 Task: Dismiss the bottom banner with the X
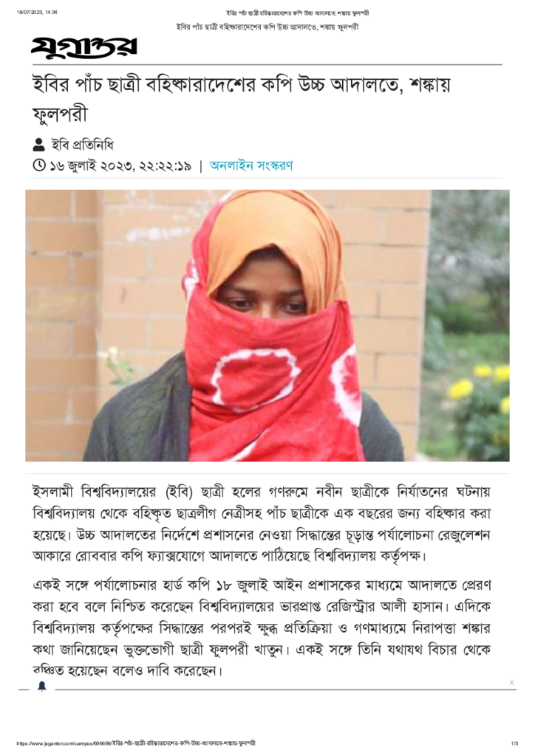(512, 682)
